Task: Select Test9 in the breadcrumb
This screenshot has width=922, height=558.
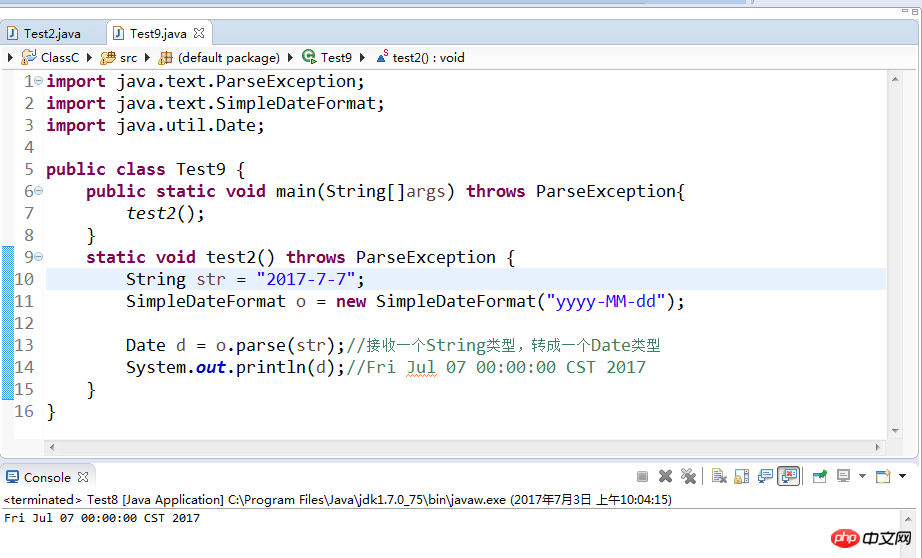Action: 336,58
